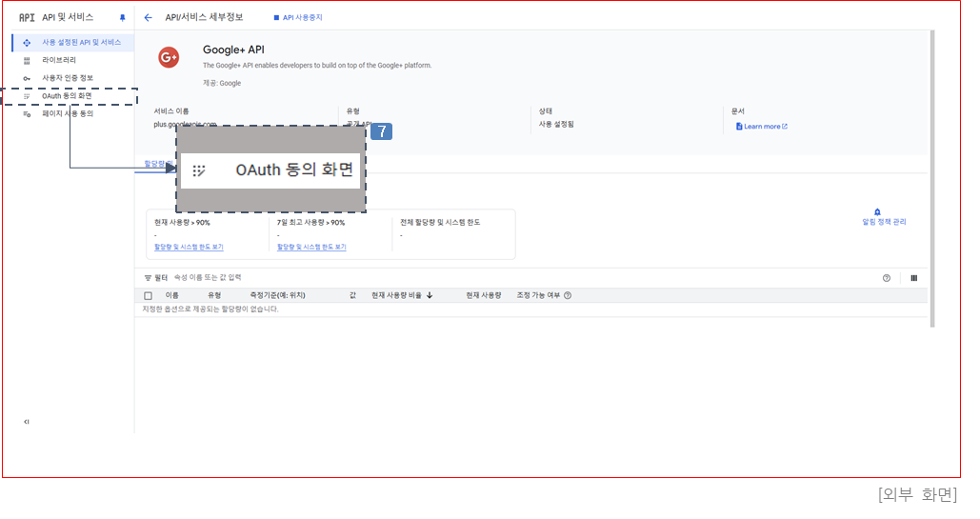The height and width of the screenshot is (519, 980).
Task: Click the settings icon beside 페이지 사용 동의
Action: pyautogui.click(x=27, y=114)
